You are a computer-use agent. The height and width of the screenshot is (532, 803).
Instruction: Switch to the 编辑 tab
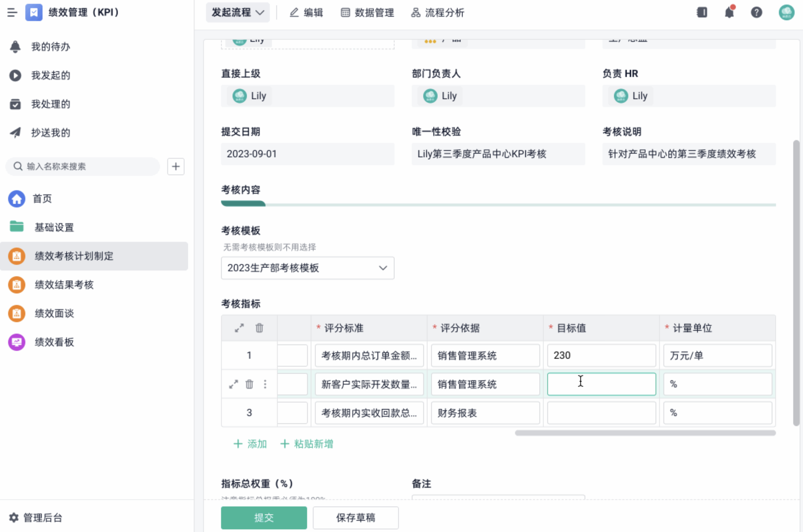306,12
